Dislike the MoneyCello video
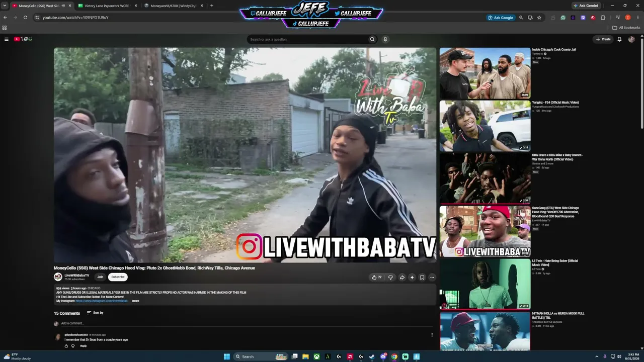This screenshot has height=362, width=644. point(390,277)
